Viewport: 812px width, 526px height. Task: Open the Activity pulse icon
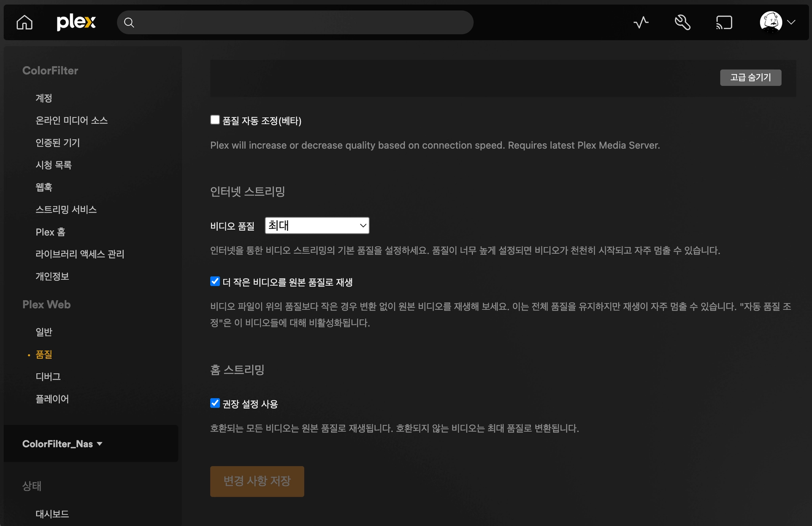click(641, 22)
